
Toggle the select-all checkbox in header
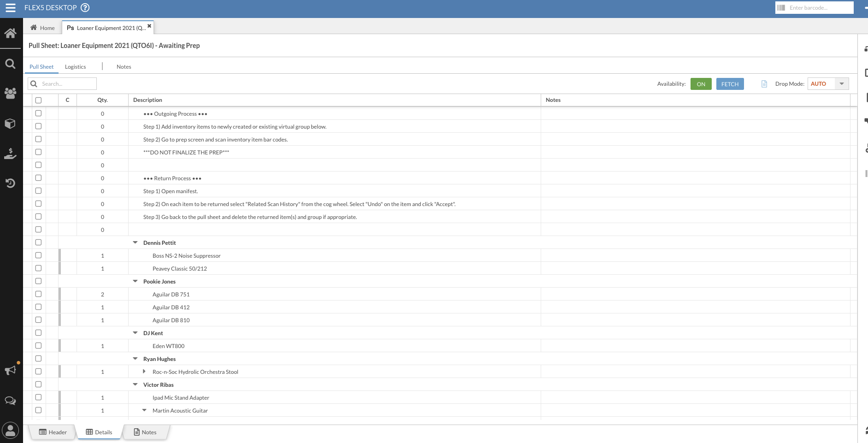38,100
